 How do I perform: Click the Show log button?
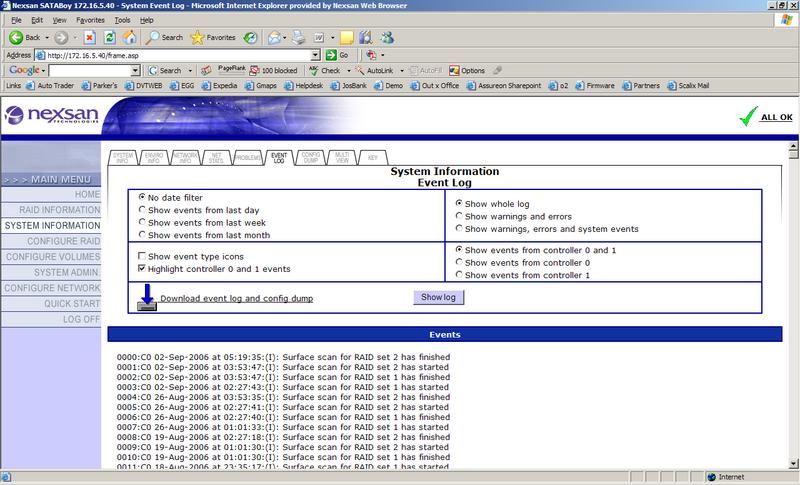point(439,297)
